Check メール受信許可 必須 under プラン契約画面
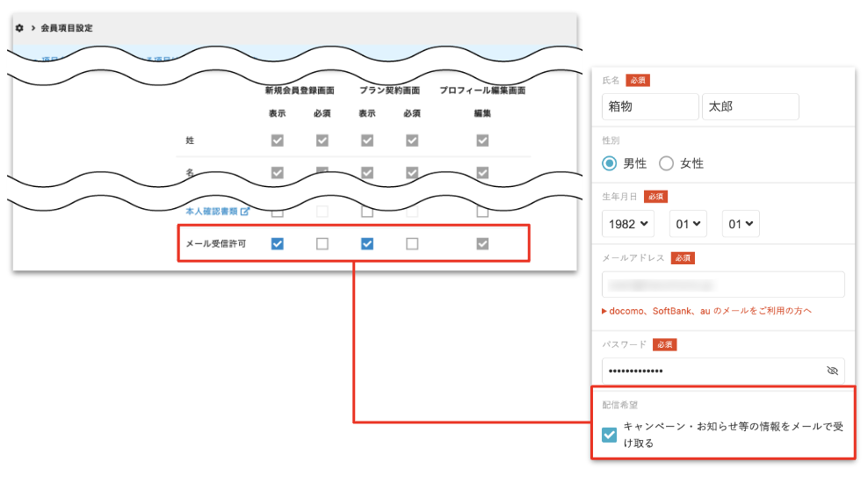This screenshot has height=483, width=868. tap(412, 244)
